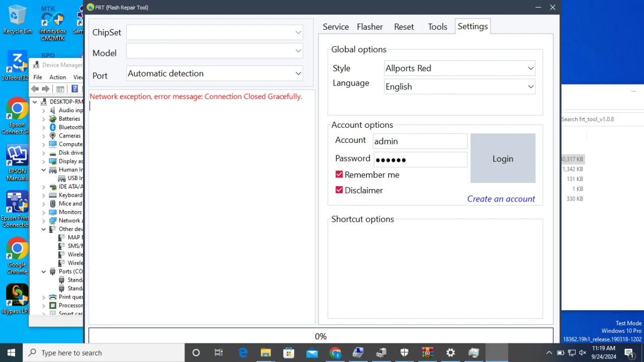Launch InfinityBox CM2MTK desktop shortcut
Viewport: 644px width, 362px height.
(52, 24)
